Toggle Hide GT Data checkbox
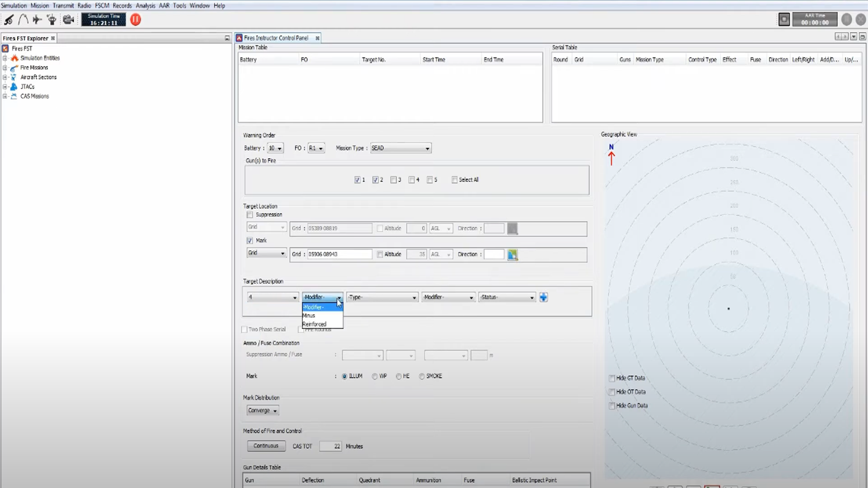The height and width of the screenshot is (488, 868). (612, 378)
